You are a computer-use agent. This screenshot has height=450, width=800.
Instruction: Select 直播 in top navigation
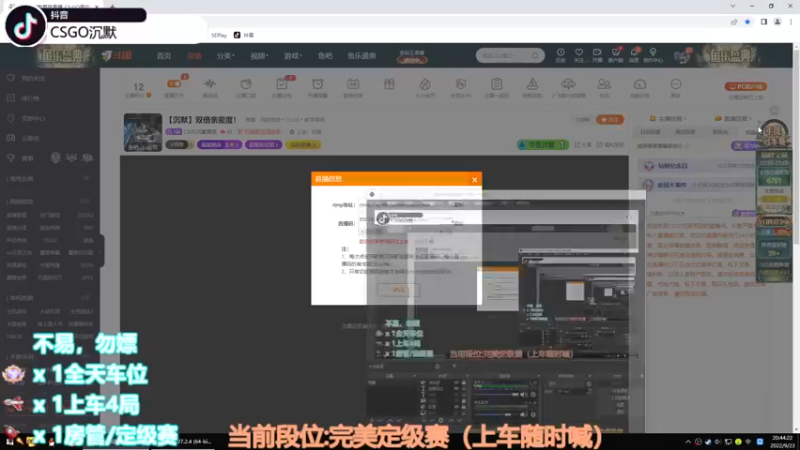click(194, 56)
